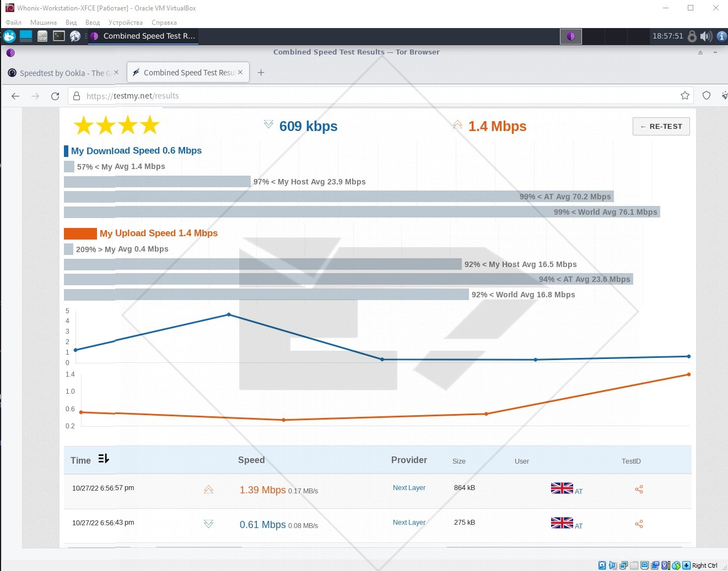
Task: Open Next Layer provider link for download row
Action: (x=409, y=523)
